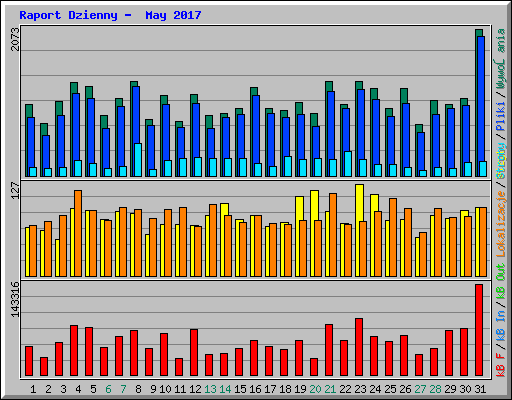Image resolution: width=512 pixels, height=400 pixels.
Task: Click the green weekend label for day 27
Action: point(420,389)
